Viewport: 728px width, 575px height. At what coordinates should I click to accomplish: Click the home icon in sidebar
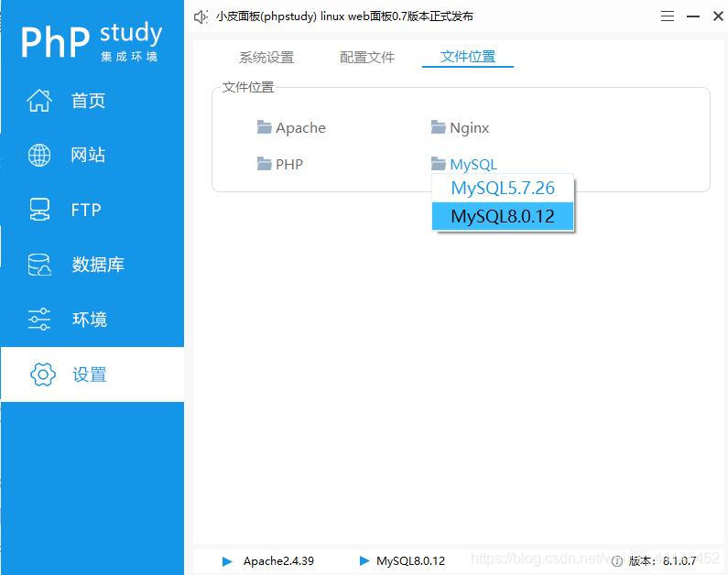[x=39, y=101]
